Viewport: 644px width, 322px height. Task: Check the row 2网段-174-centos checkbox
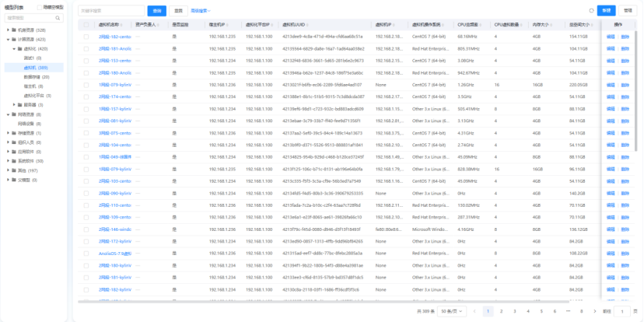(x=86, y=97)
